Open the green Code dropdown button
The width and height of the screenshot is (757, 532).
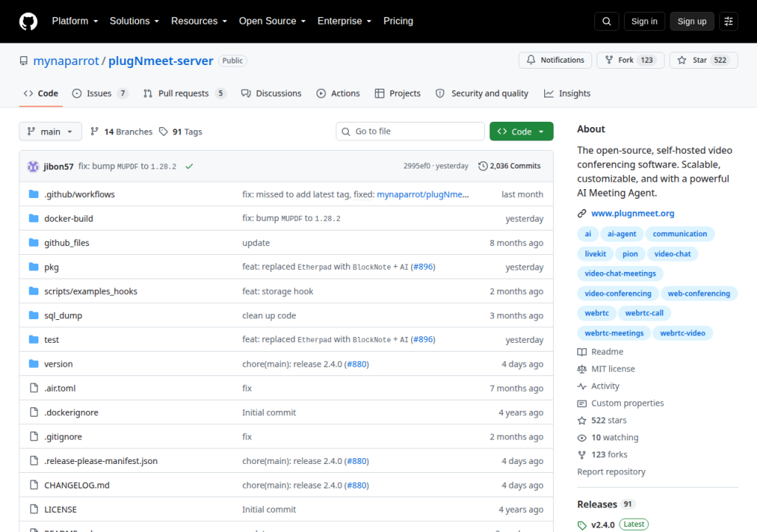(x=521, y=132)
